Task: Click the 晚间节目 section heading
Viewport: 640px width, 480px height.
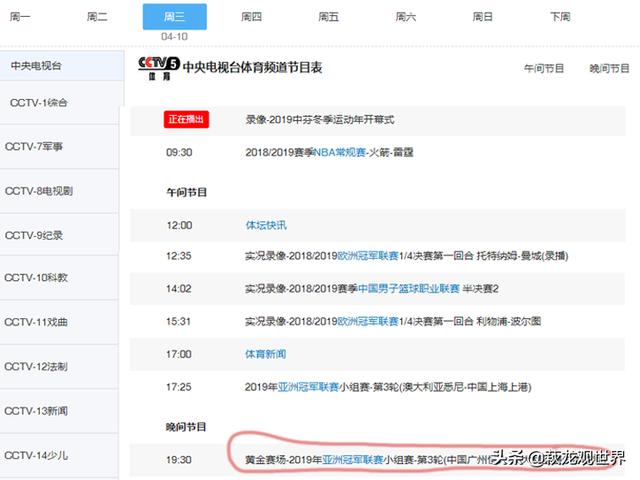Action: (186, 427)
